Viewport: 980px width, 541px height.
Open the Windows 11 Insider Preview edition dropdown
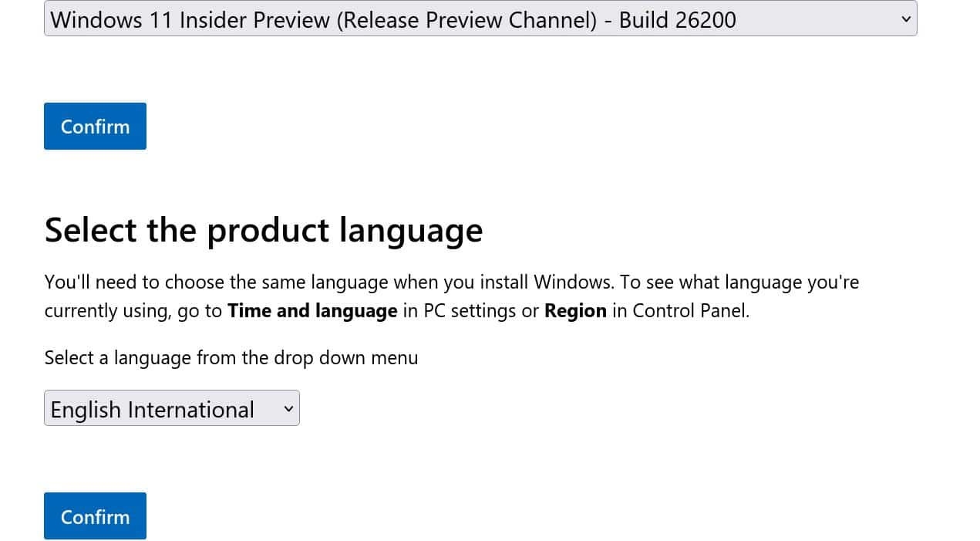click(x=480, y=19)
